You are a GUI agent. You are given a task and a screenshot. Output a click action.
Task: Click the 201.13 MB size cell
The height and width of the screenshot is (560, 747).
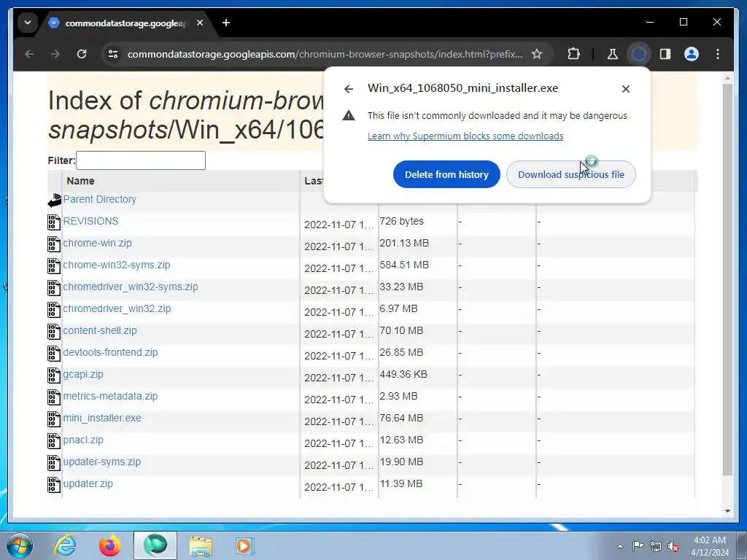404,243
